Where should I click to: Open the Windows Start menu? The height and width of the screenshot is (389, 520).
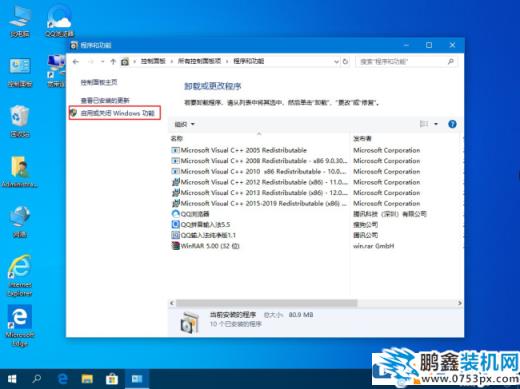pos(12,379)
